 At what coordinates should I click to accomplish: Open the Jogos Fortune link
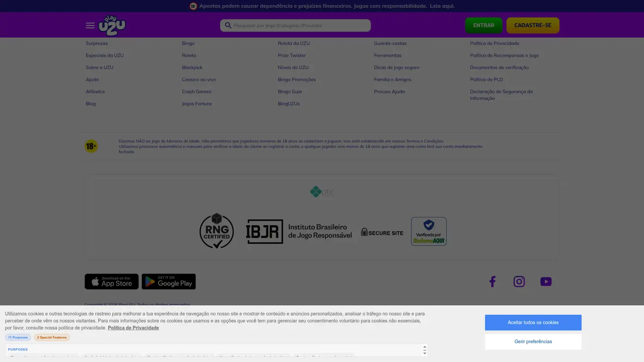[x=197, y=104]
